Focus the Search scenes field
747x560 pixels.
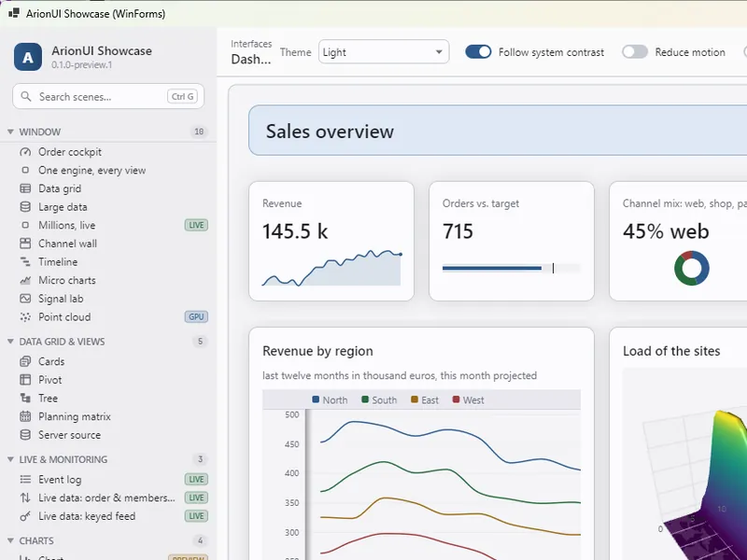pos(108,97)
